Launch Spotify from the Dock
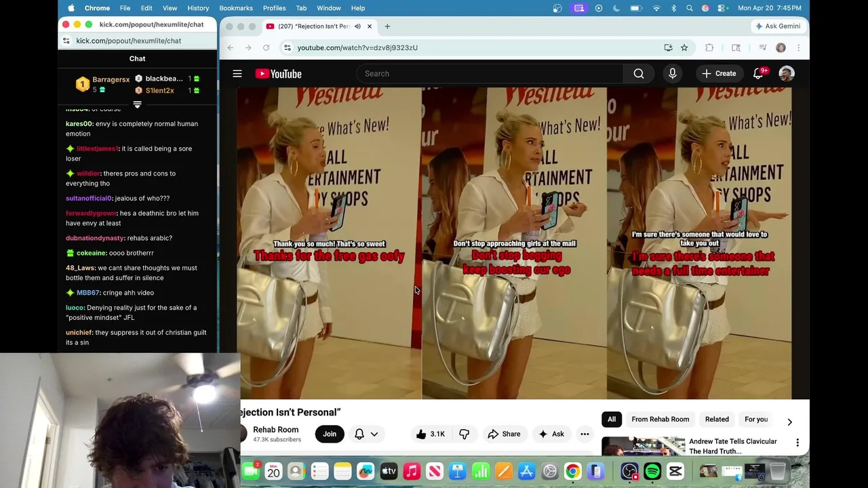Viewport: 868px width, 488px height. (x=652, y=471)
